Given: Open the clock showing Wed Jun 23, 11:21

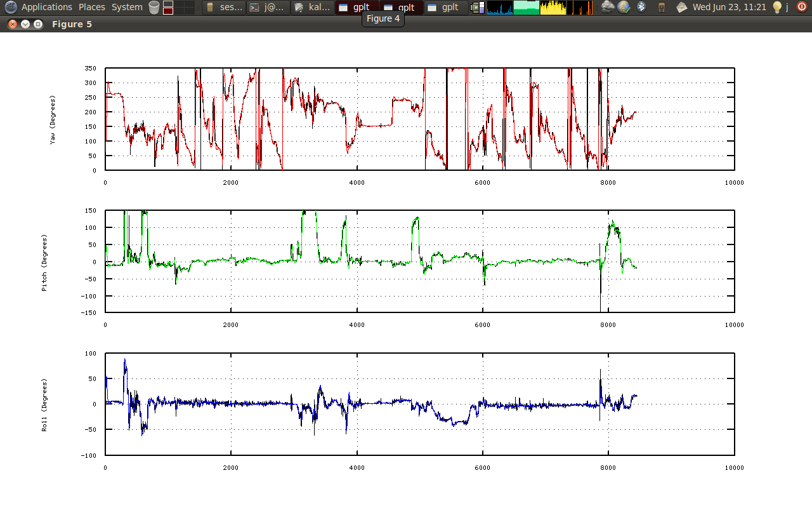Looking at the screenshot, I should click(x=729, y=7).
